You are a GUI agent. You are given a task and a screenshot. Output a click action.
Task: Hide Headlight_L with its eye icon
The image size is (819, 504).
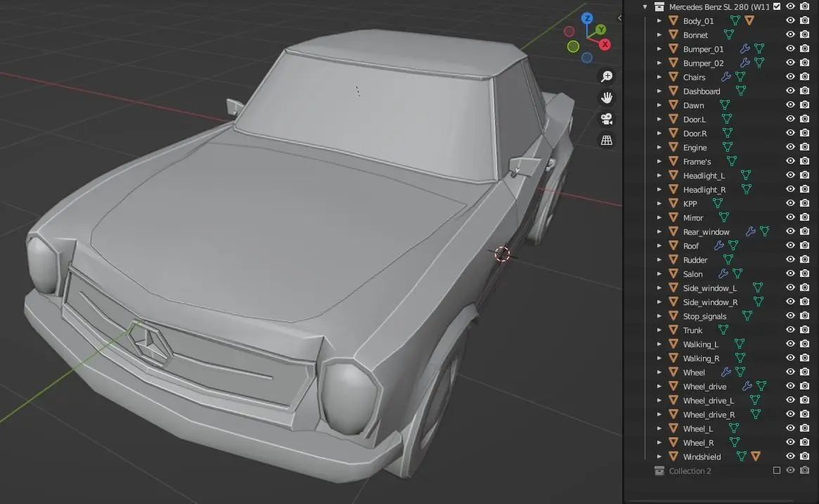(x=790, y=175)
